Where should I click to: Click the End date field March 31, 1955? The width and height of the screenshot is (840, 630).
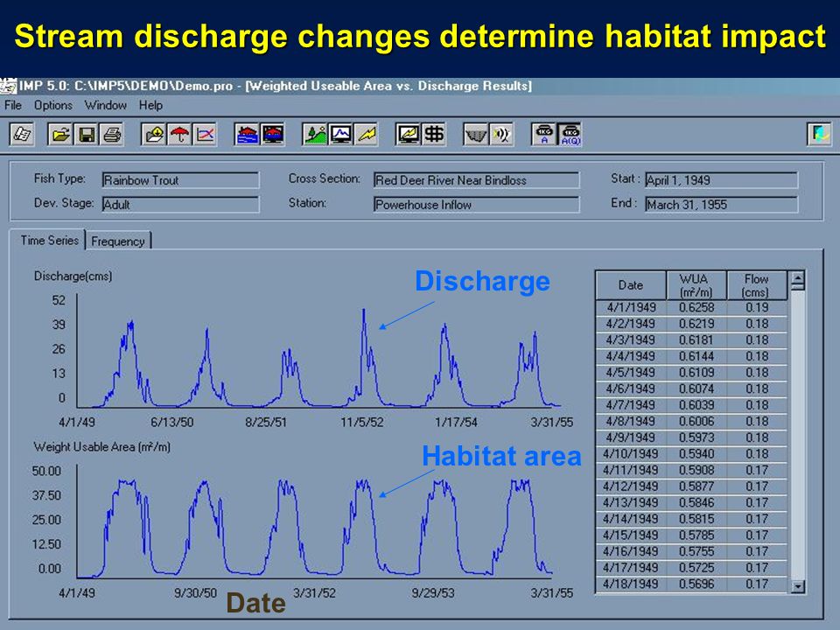pyautogui.click(x=721, y=204)
